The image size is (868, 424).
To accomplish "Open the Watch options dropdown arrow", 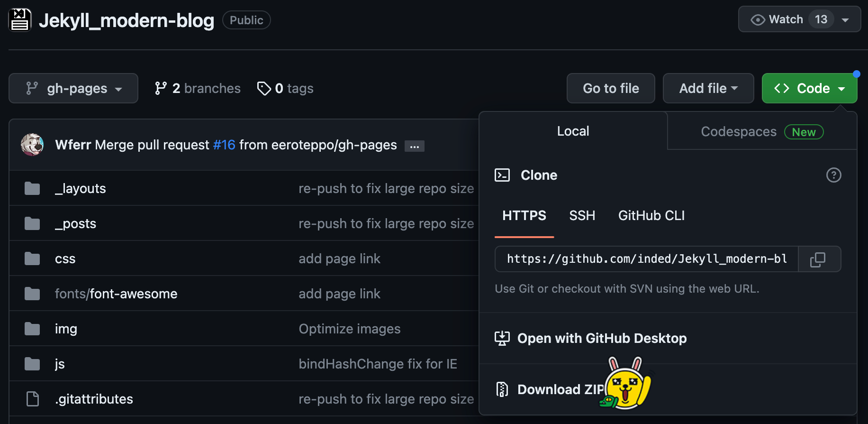I will tap(845, 20).
